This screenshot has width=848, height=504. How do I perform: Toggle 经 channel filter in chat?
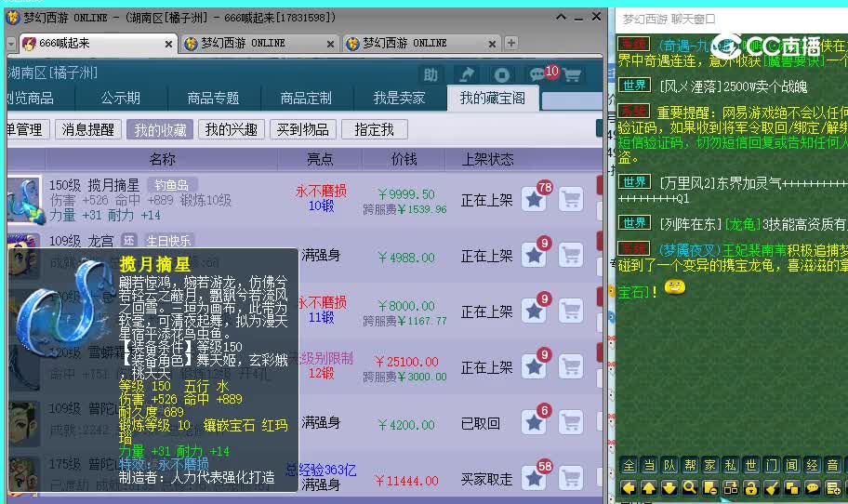(x=813, y=465)
